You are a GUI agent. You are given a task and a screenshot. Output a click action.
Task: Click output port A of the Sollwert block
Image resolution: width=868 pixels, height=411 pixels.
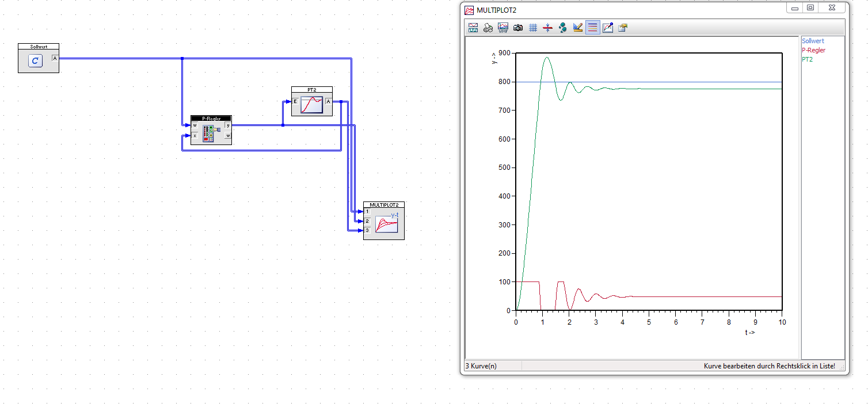55,58
